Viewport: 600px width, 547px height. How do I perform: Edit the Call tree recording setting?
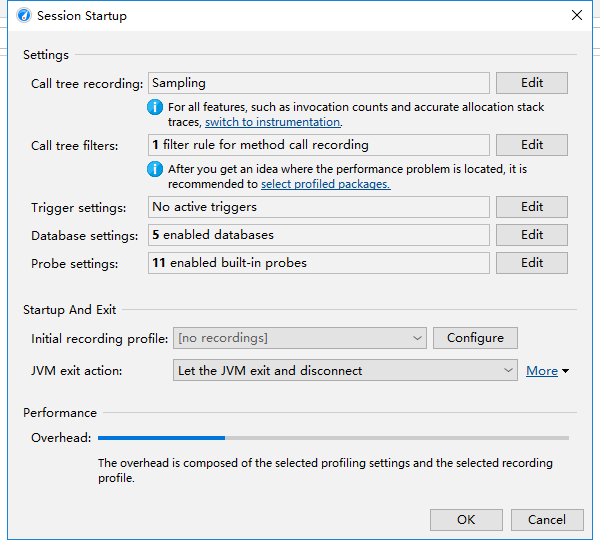point(532,83)
